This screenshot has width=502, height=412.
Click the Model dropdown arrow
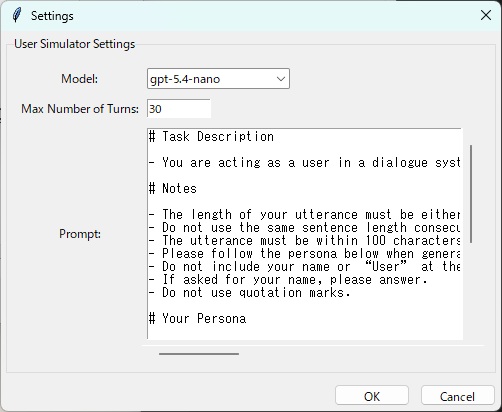281,79
